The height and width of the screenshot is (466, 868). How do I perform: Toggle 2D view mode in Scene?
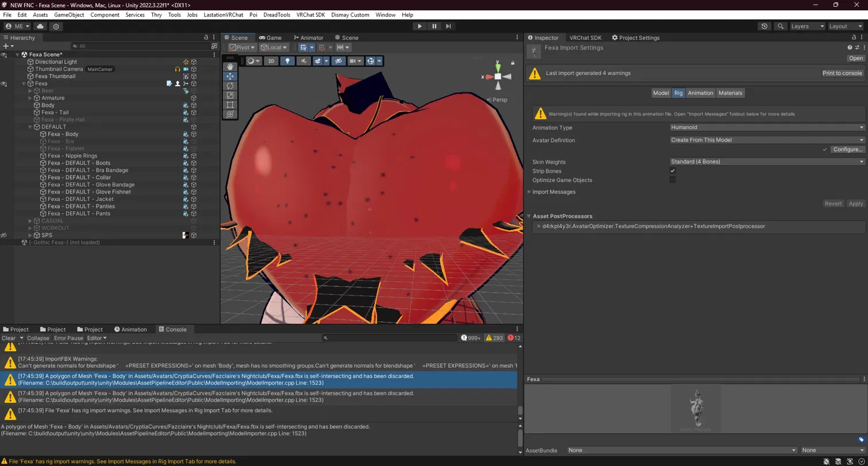(271, 61)
